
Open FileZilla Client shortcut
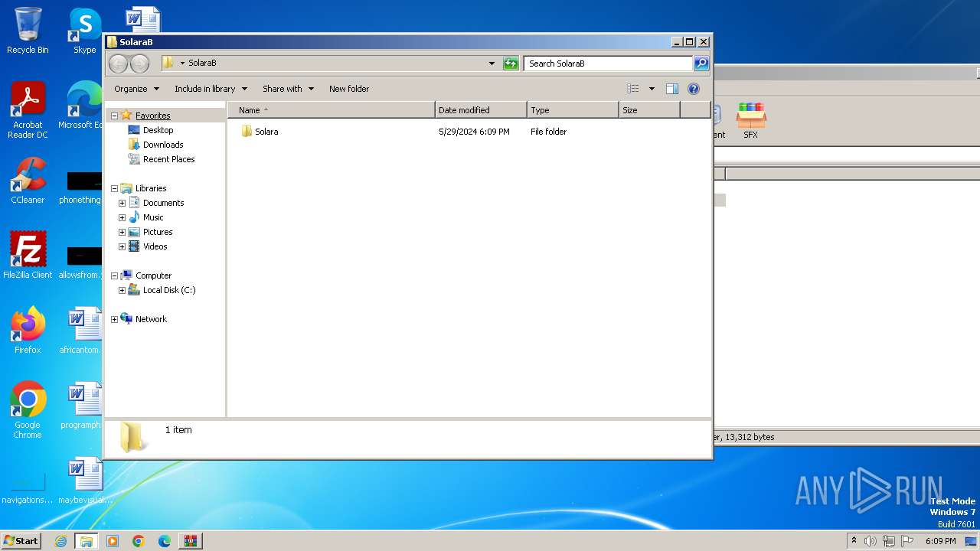(28, 255)
